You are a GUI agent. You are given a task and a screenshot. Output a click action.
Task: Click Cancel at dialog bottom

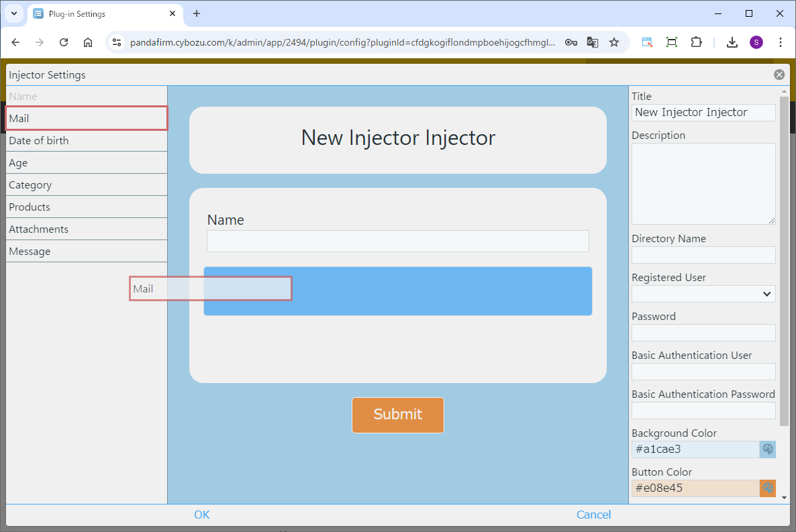click(x=593, y=515)
